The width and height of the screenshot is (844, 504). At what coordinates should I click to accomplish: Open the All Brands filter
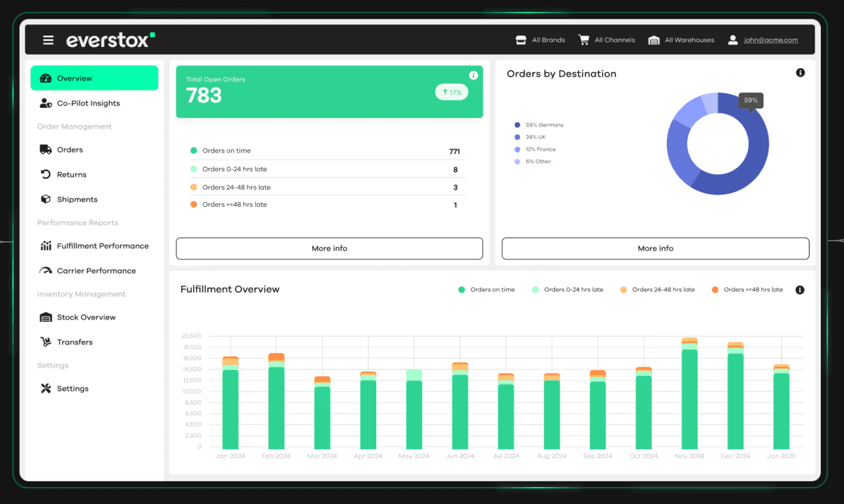(541, 40)
